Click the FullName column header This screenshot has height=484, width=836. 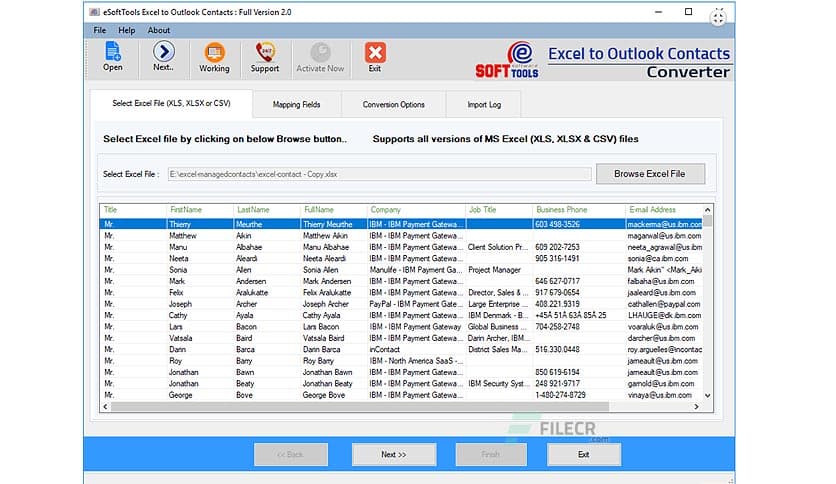point(334,210)
